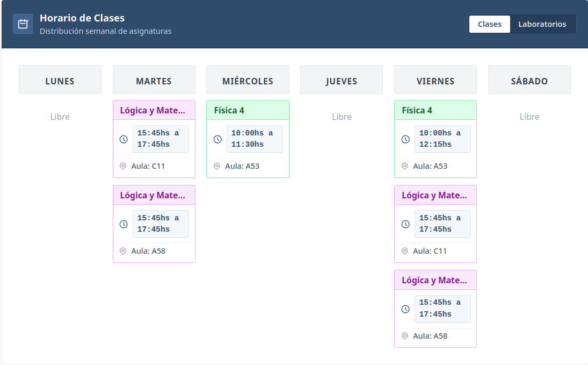Click clock icon in Miércoles Física 4 card

pos(217,139)
